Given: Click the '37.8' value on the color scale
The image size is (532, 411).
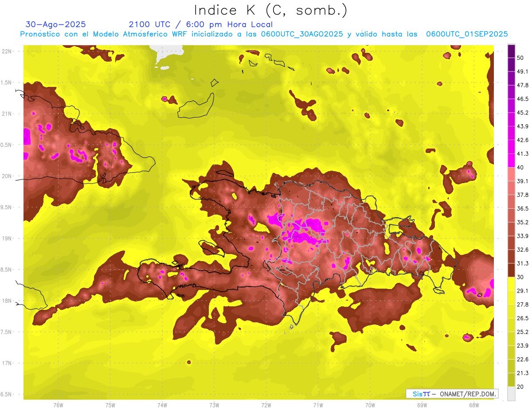Looking at the screenshot, I should [523, 195].
